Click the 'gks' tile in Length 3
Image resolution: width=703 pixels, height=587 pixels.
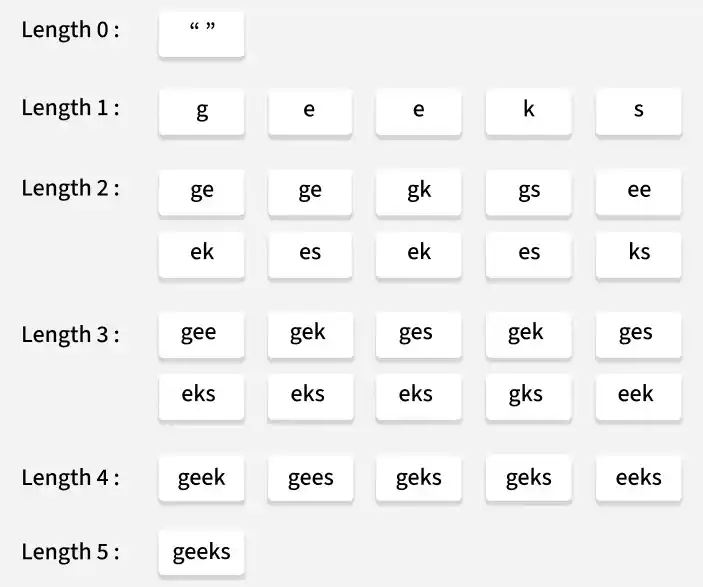point(528,394)
